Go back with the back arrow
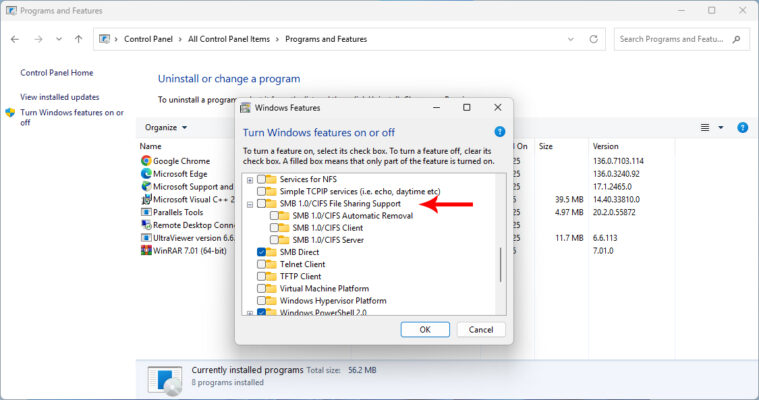Viewport: 759px width, 400px height. 15,39
